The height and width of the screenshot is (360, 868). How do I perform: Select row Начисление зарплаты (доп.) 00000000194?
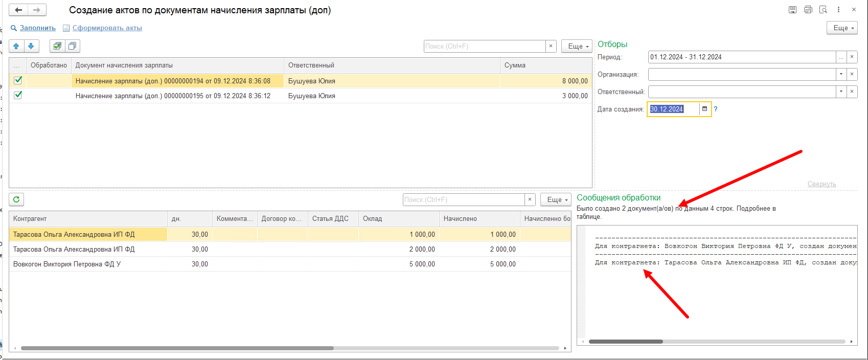pos(301,81)
